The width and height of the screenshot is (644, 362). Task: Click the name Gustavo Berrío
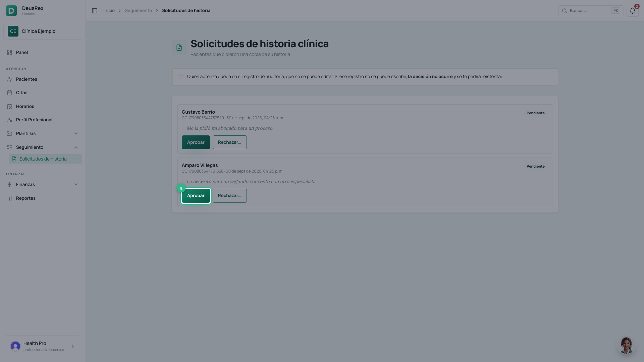click(198, 112)
